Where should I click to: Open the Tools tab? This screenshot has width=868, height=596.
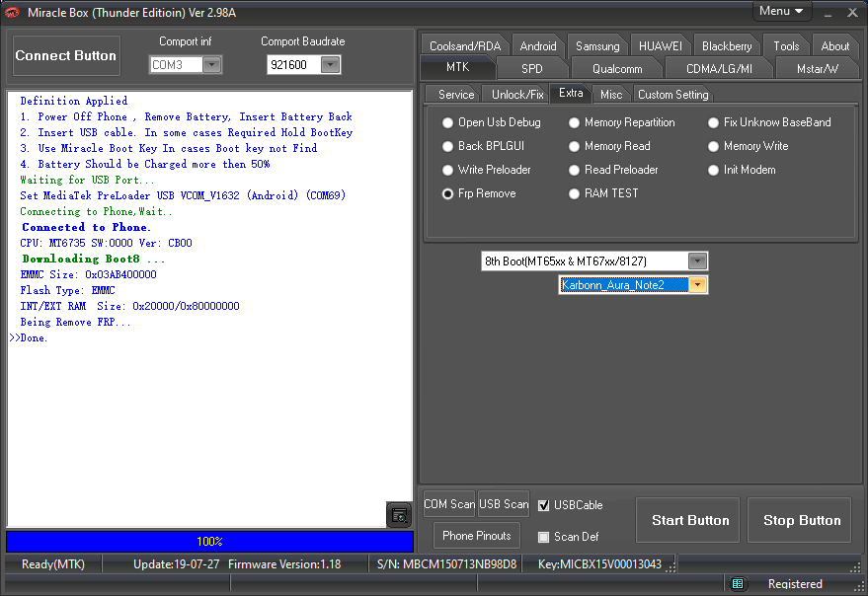click(786, 46)
